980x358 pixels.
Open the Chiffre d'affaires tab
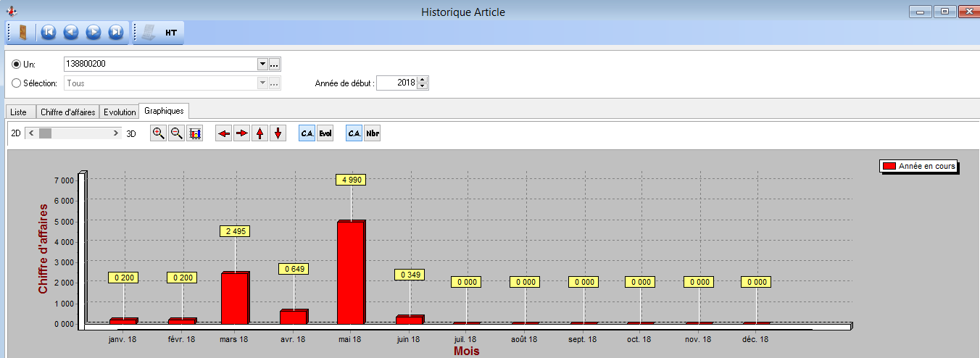coord(67,112)
